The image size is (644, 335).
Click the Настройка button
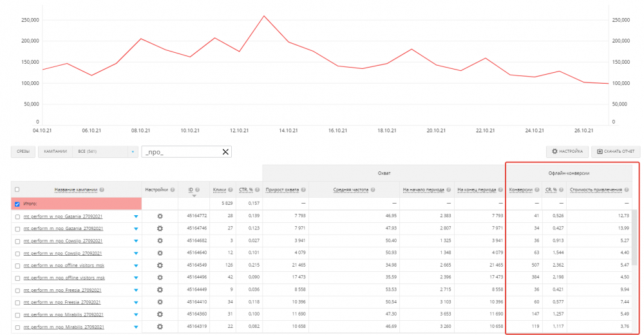[567, 151]
